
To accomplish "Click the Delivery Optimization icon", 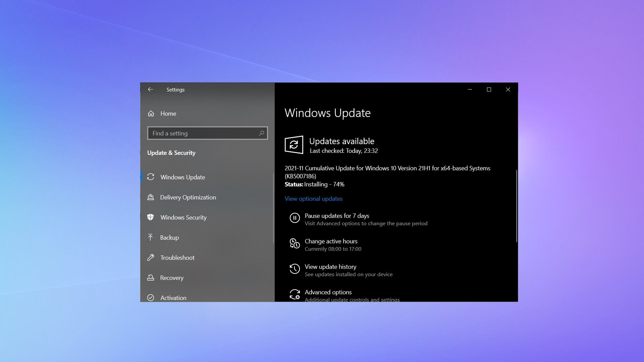I will pos(151,197).
